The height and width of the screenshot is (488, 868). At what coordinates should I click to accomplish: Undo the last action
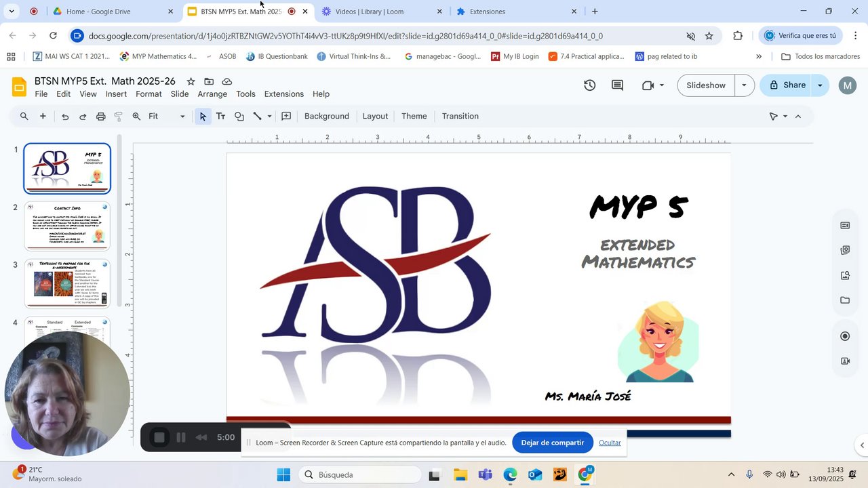tap(65, 117)
